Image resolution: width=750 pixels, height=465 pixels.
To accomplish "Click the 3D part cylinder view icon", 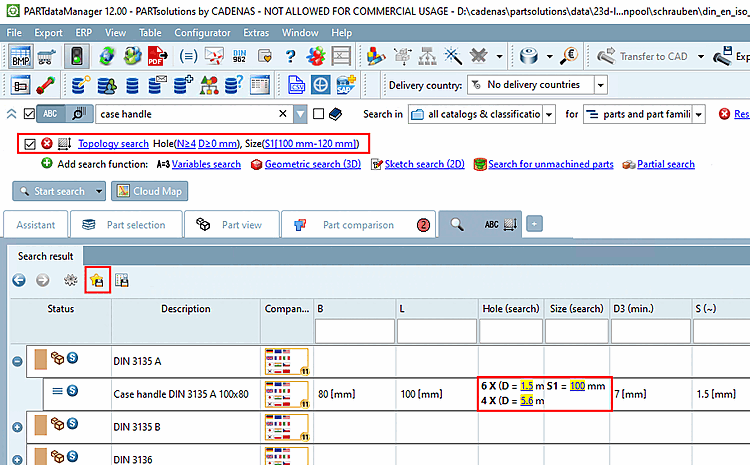I will point(529,56).
